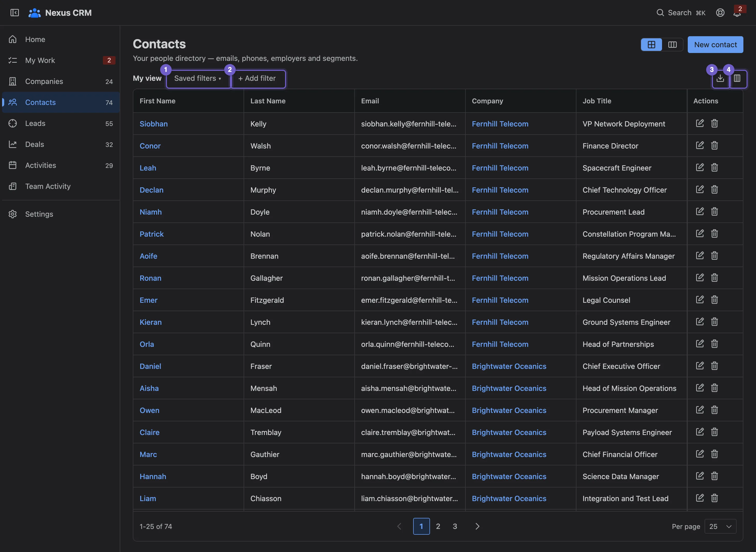Navigate to Leads in the sidebar

coord(61,124)
